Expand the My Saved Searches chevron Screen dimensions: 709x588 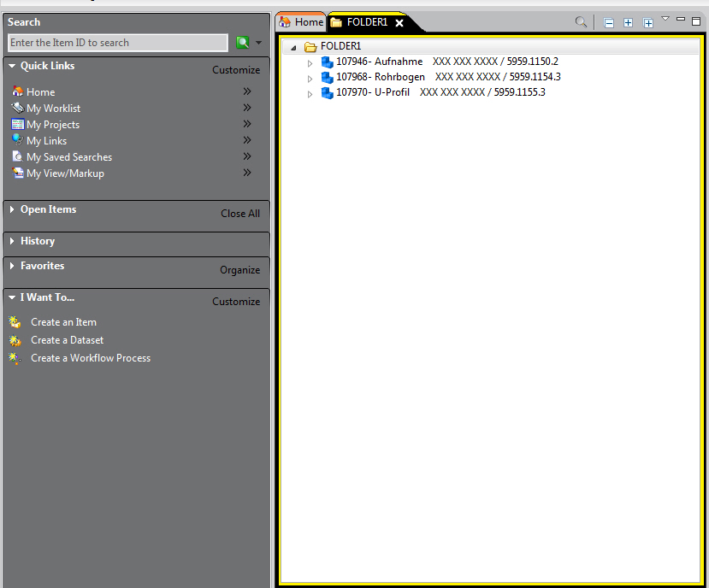pos(247,156)
